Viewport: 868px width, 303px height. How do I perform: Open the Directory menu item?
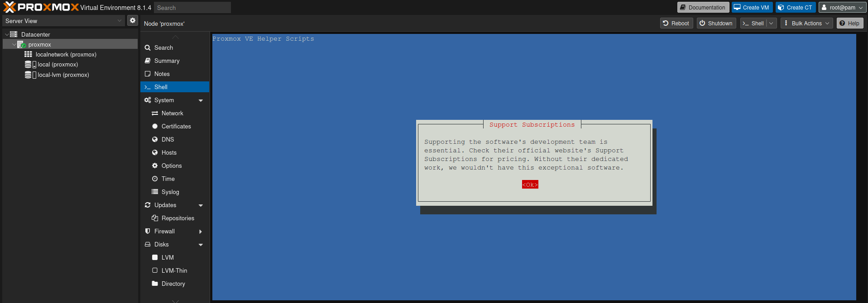point(175,284)
